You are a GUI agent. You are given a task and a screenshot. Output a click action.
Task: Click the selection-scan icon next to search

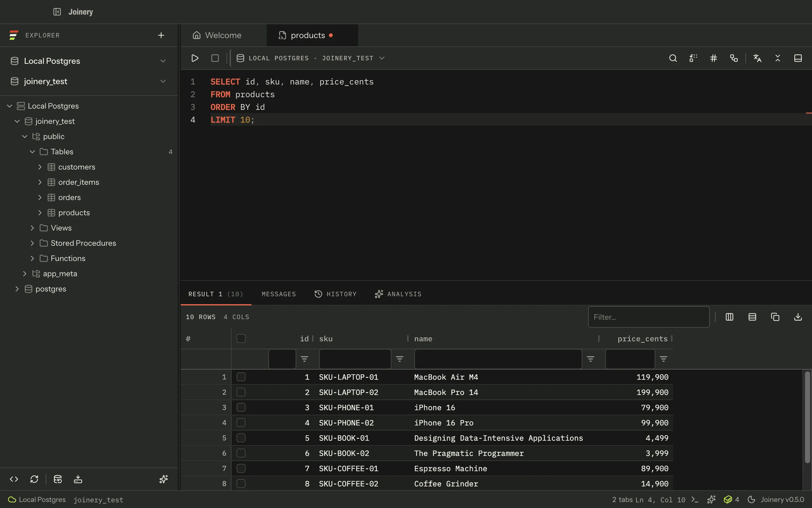click(x=693, y=58)
